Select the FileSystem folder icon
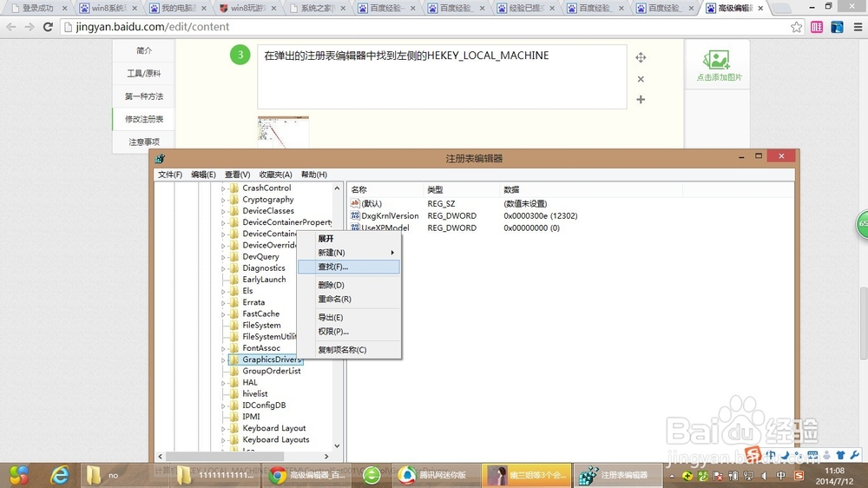Image resolution: width=868 pixels, height=488 pixels. coord(234,325)
